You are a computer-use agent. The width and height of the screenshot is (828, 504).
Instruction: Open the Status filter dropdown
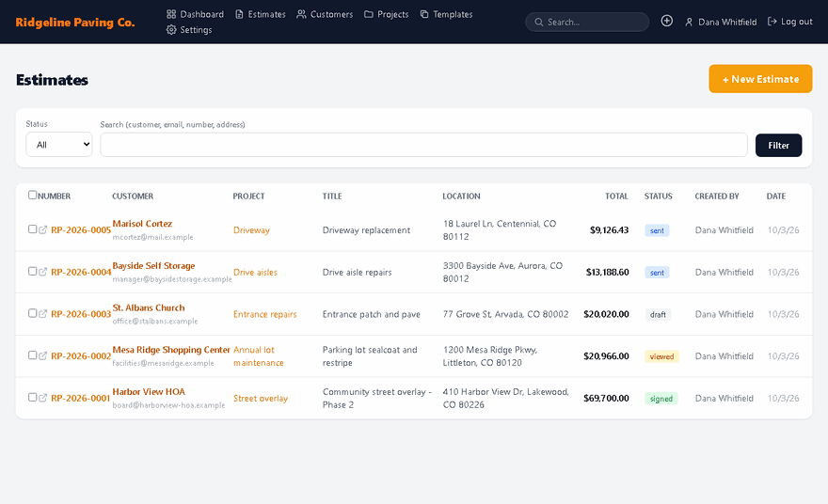point(59,145)
